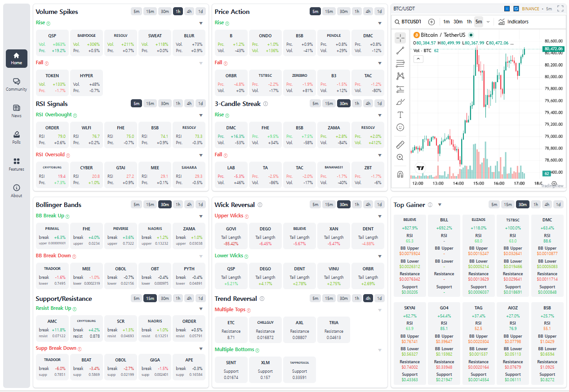Set Volume Spikes timeframe to 4h
The height and width of the screenshot is (392, 569).
(189, 12)
